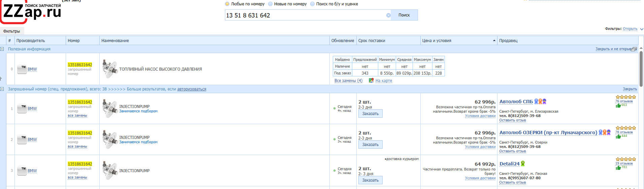Open the Все замены (4) link
644x189 pixels.
pyautogui.click(x=348, y=81)
